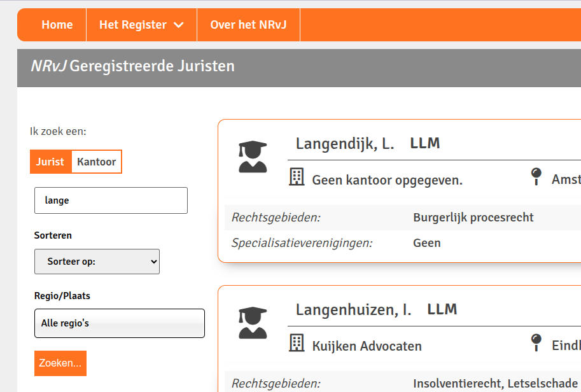Click the Zoeken... button
Screen dimensions: 581x392
click(x=60, y=363)
